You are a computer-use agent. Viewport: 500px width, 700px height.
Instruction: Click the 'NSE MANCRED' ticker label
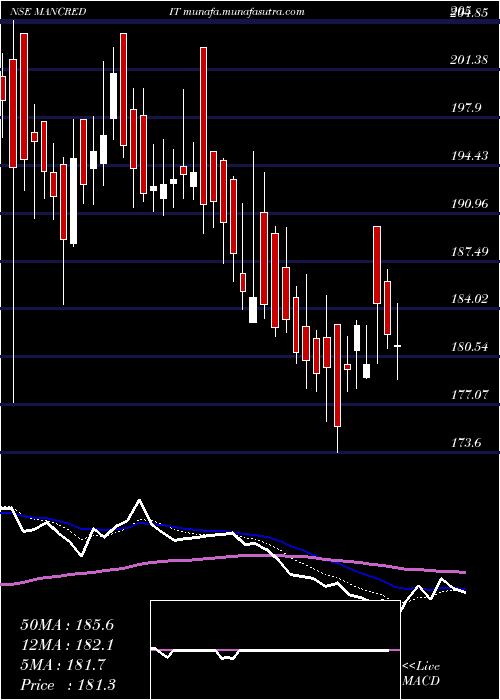click(x=47, y=12)
